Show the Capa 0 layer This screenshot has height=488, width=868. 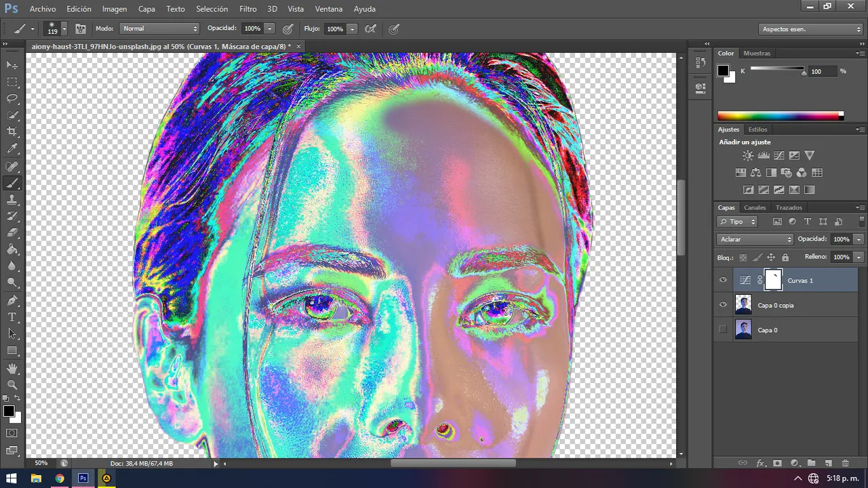point(723,330)
